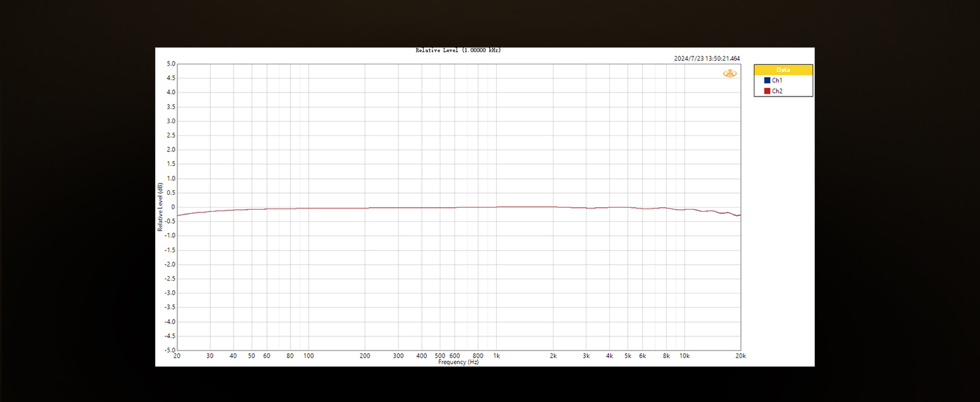The height and width of the screenshot is (402, 980).
Task: Click the chart title Relative Level (1.00000 kHz)
Action: point(458,50)
